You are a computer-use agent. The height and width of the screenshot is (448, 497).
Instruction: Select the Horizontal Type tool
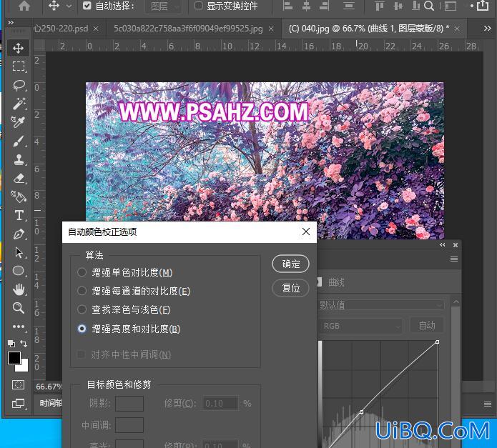[x=19, y=215]
